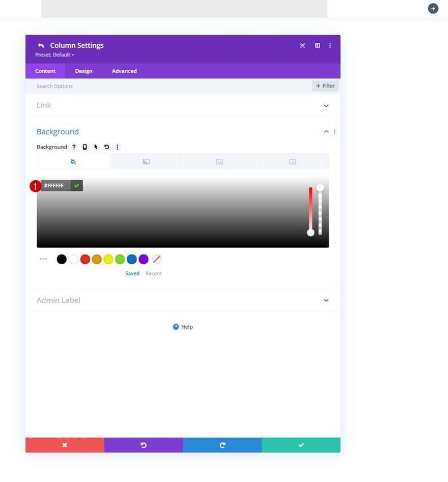Viewport: 448px width, 482px height.
Task: Click the dark plus button in the page corner
Action: tap(433, 9)
